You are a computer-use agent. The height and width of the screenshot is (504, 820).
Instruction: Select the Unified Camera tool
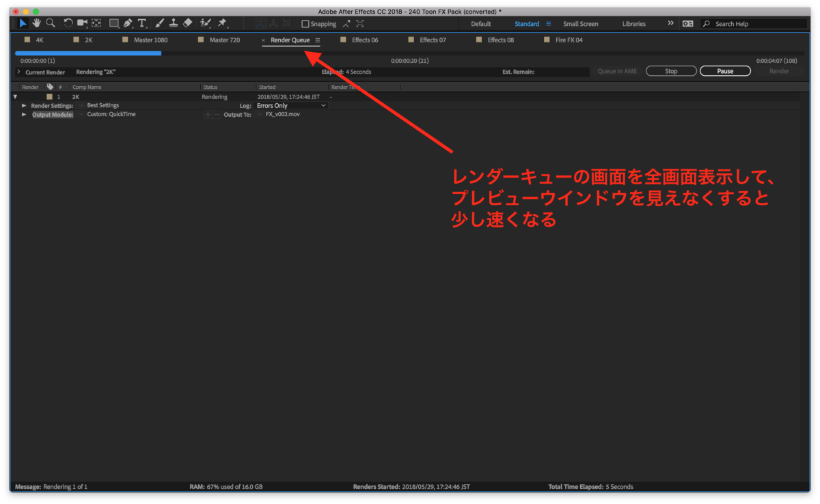point(82,23)
